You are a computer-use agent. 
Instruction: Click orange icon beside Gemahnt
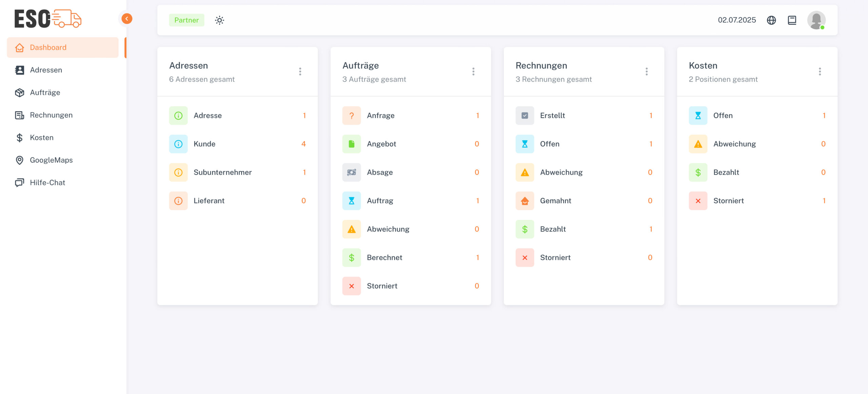525,201
